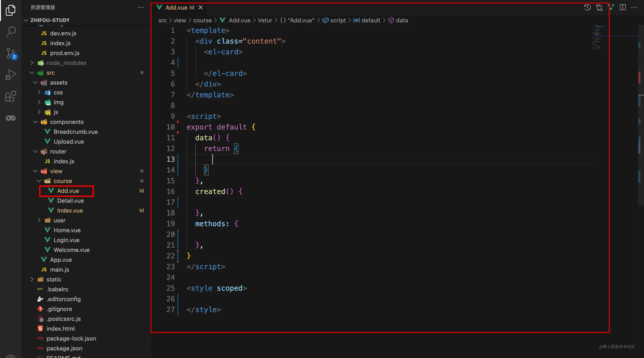This screenshot has width=644, height=358.
Task: Open the Search view in activity bar
Action: [11, 32]
